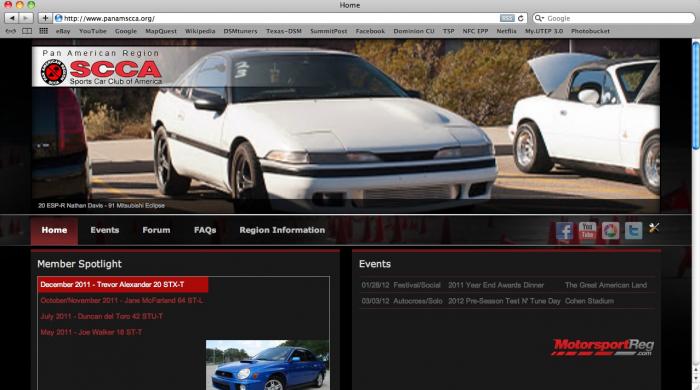Image resolution: width=700 pixels, height=390 pixels.
Task: Open the 2011 Year End Awards Dinner event
Action: click(496, 285)
